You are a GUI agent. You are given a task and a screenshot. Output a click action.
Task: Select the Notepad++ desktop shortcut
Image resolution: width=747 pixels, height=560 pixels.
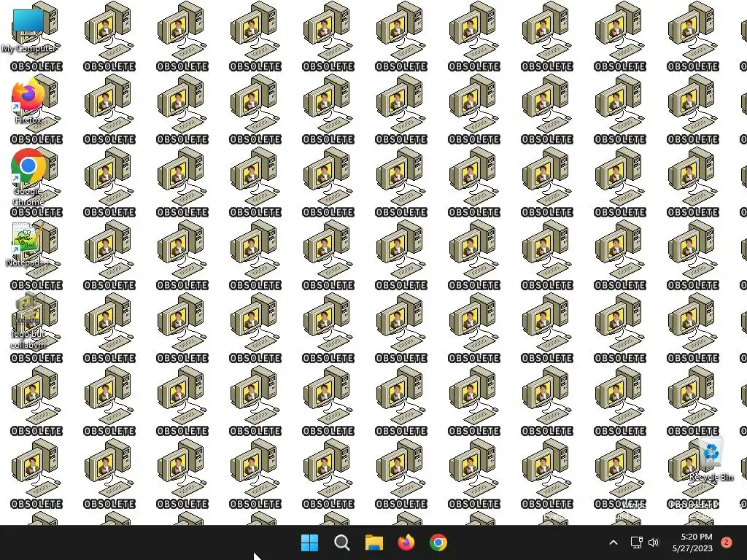click(28, 244)
